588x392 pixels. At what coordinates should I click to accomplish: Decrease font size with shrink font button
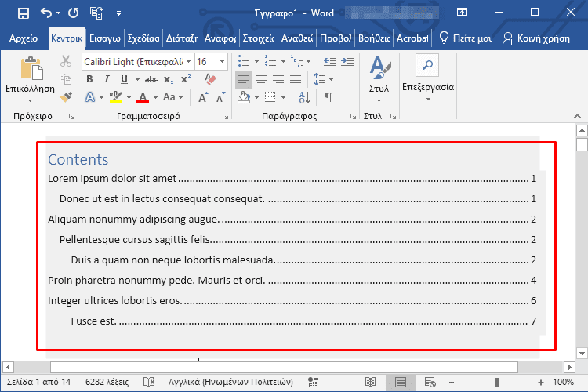click(221, 97)
